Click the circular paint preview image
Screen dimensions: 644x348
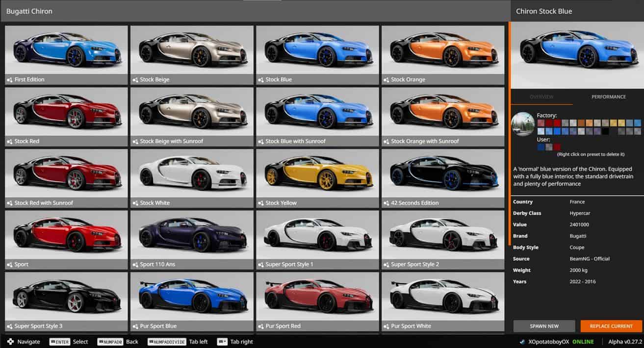tap(522, 124)
